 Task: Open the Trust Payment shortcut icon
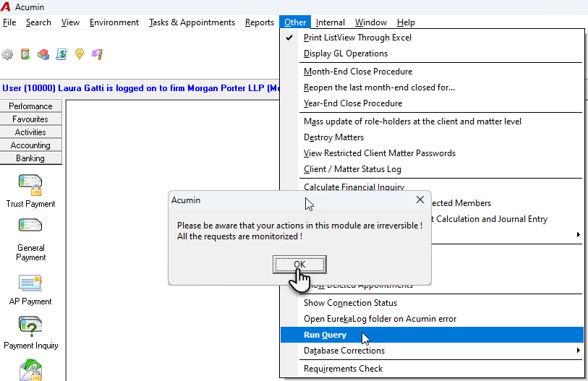(x=30, y=185)
